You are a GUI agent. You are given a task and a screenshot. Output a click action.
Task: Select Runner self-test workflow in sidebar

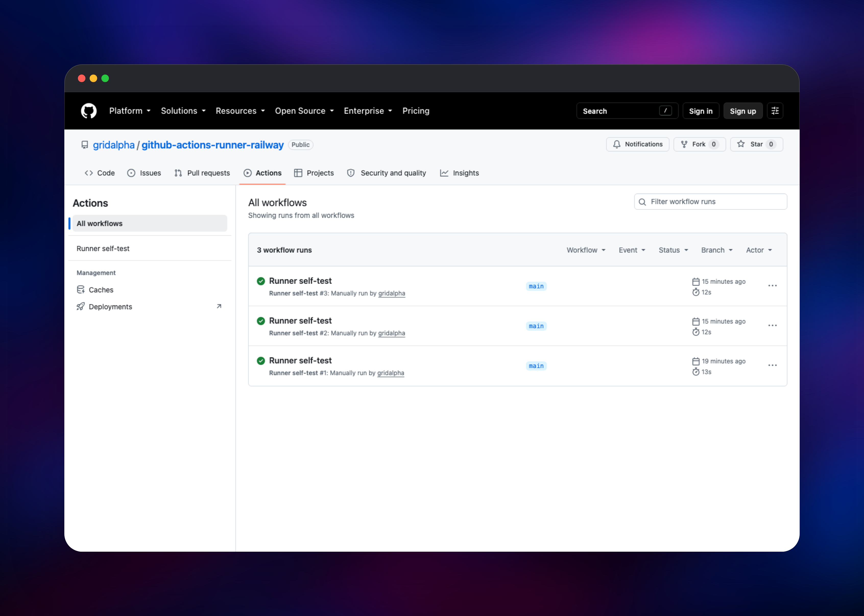[149, 248]
